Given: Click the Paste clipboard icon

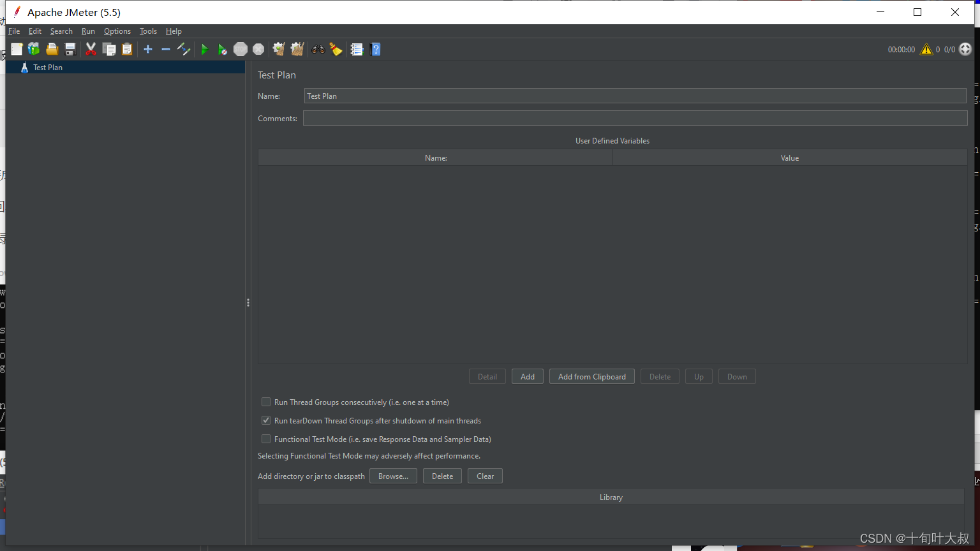Looking at the screenshot, I should [127, 49].
